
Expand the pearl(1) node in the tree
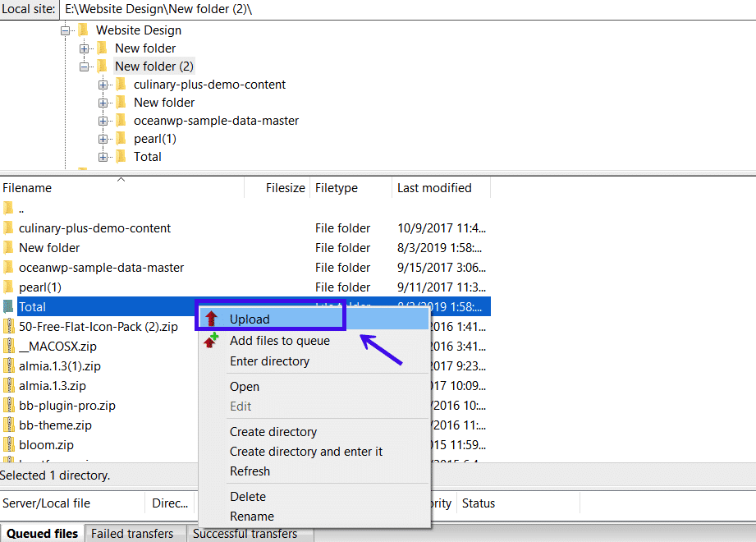[103, 138]
